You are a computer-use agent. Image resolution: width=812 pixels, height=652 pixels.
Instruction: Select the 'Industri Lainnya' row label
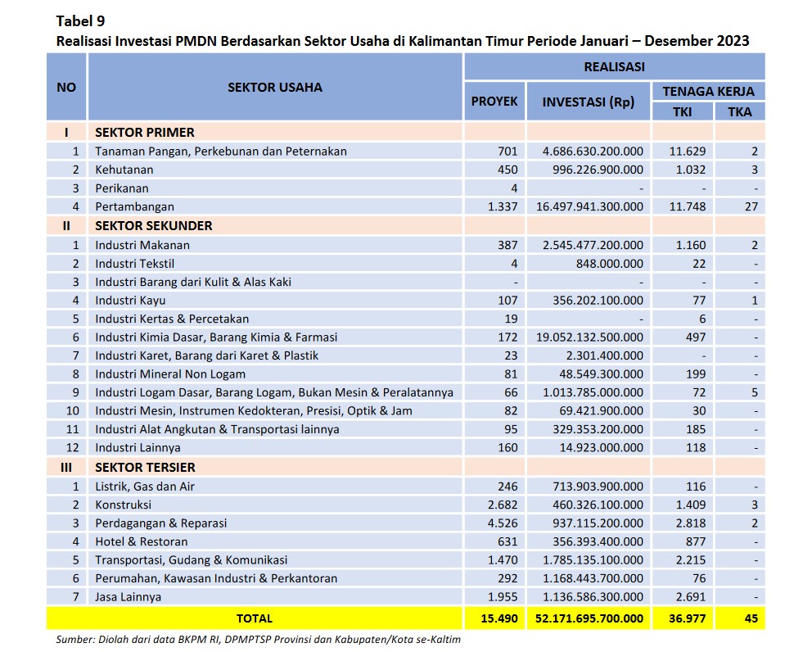[138, 447]
